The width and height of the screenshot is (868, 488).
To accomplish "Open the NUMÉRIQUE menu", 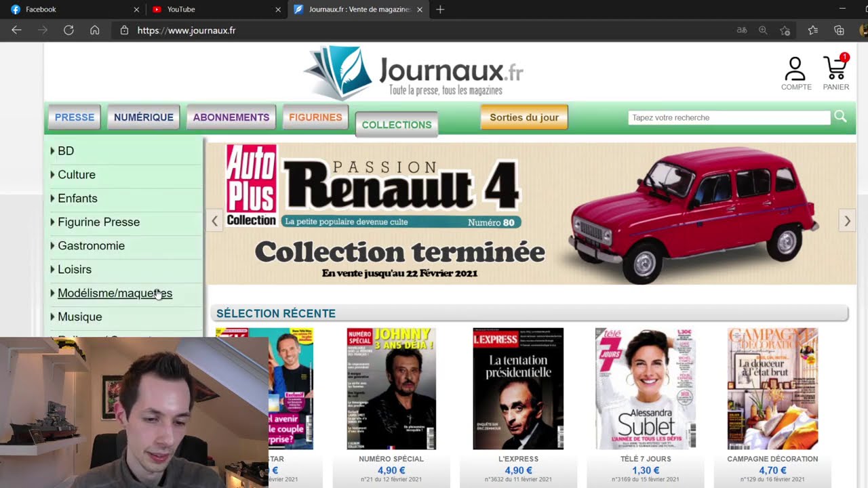I will point(144,117).
